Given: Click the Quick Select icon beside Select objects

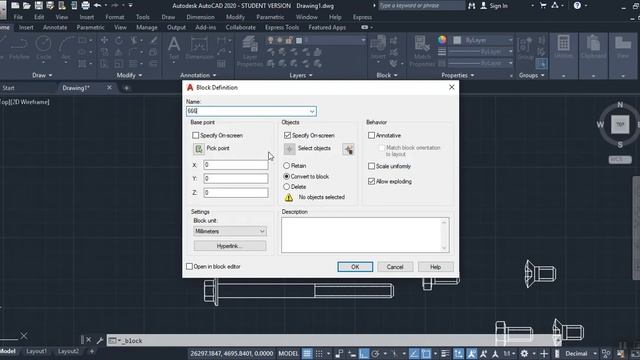Looking at the screenshot, I should (x=348, y=149).
